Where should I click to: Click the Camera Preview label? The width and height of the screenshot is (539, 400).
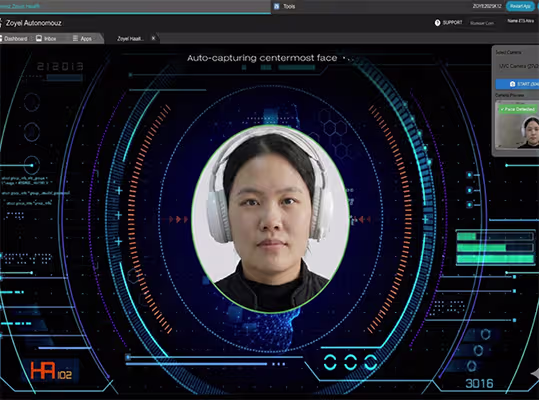pos(509,95)
